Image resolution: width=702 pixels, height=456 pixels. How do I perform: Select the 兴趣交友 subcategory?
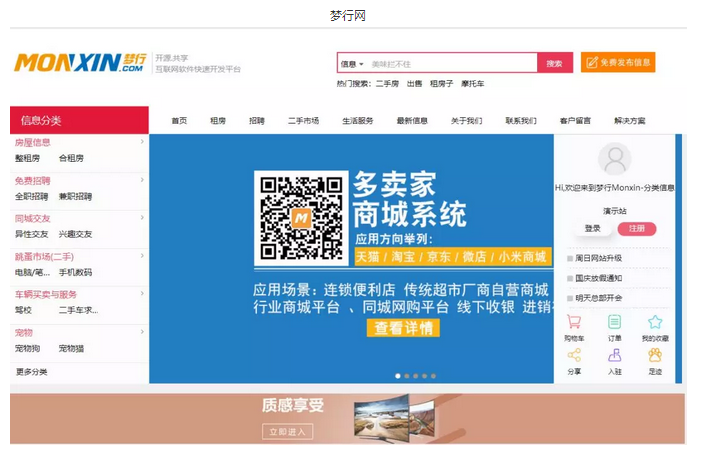(75, 234)
